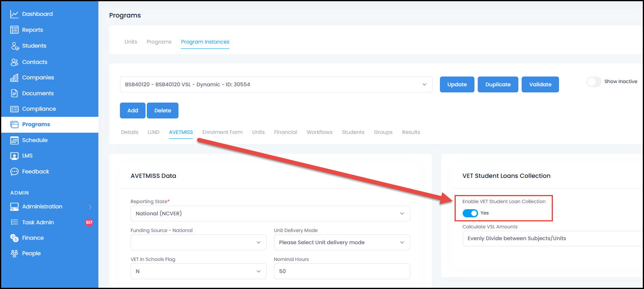The height and width of the screenshot is (289, 644).
Task: Toggle the Show Inactive switch
Action: point(594,82)
